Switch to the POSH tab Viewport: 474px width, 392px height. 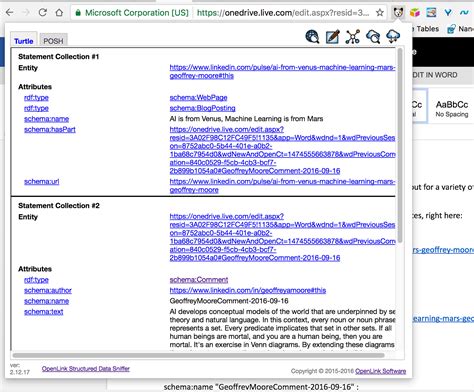53,41
